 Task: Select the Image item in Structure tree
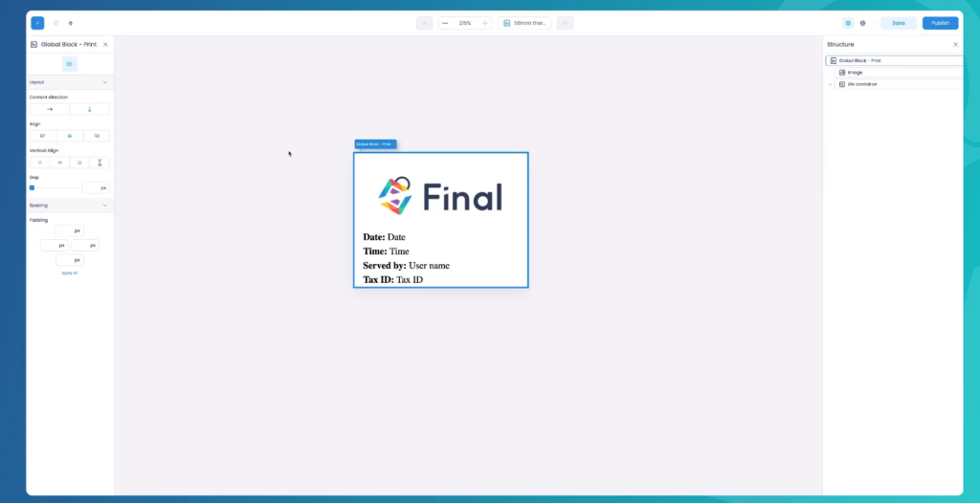coord(899,73)
